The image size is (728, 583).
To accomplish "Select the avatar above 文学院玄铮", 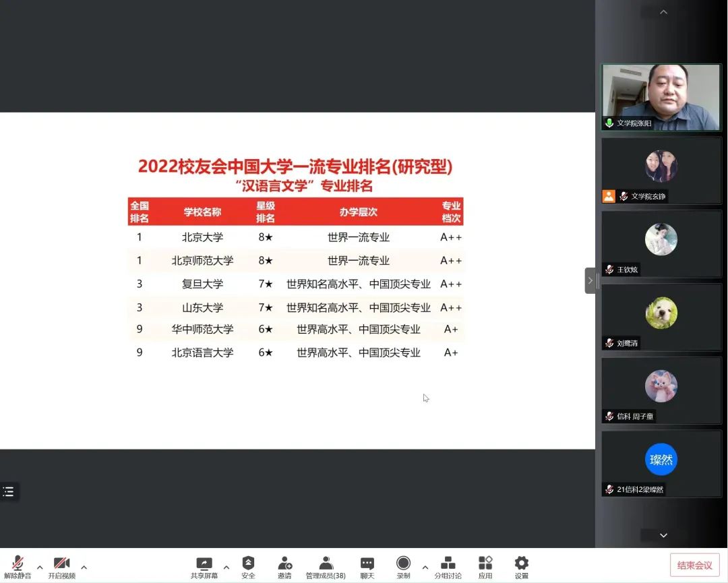I will tap(661, 166).
